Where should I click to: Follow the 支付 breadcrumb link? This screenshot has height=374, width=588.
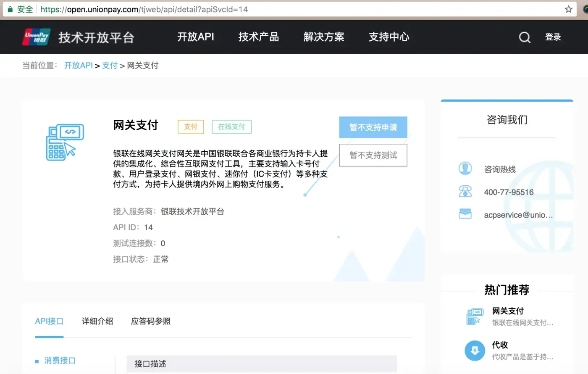pos(110,65)
